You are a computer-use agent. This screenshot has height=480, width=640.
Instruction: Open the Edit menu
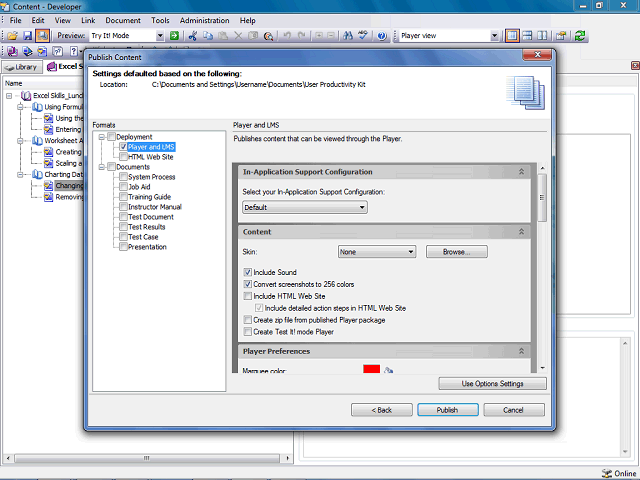pyautogui.click(x=38, y=20)
